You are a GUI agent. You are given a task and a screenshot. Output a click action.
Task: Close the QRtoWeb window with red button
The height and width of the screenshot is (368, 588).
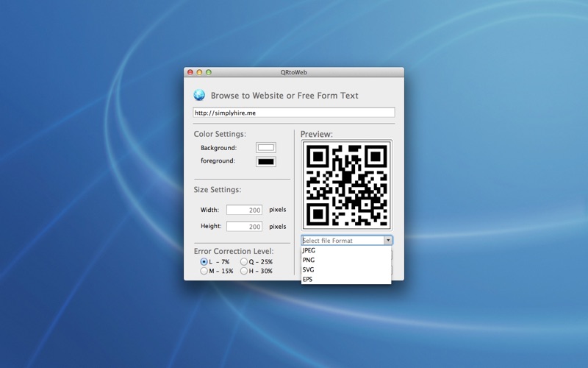coord(190,72)
